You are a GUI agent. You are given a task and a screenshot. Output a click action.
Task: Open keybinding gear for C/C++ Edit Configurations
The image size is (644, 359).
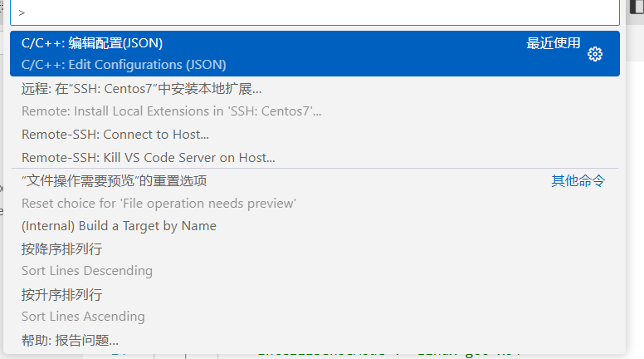(594, 54)
